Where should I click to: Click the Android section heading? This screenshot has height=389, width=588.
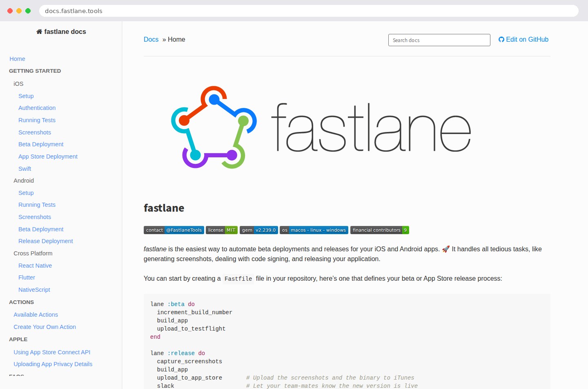pos(24,181)
